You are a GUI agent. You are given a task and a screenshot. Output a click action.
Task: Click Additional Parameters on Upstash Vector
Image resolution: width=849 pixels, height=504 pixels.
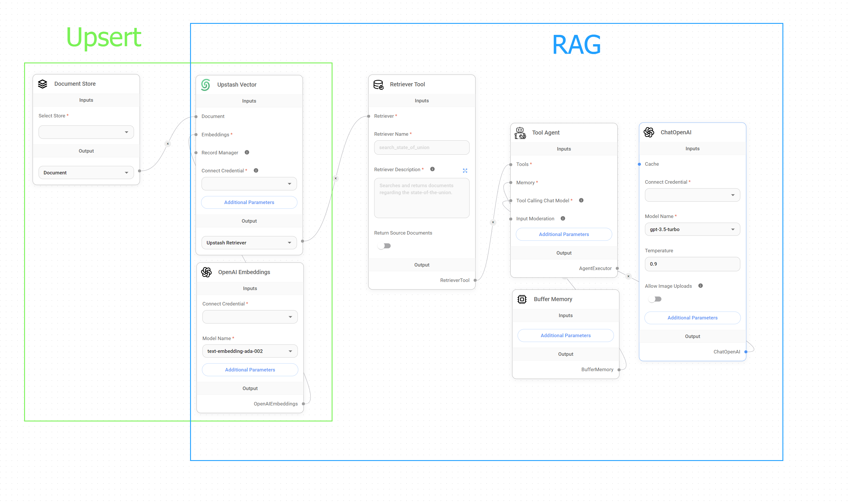pyautogui.click(x=249, y=202)
